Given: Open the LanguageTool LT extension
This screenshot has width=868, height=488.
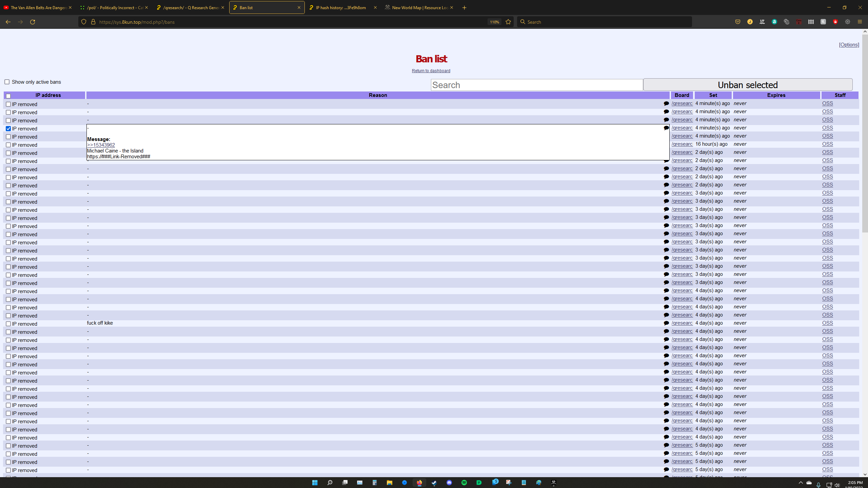Looking at the screenshot, I should 762,22.
